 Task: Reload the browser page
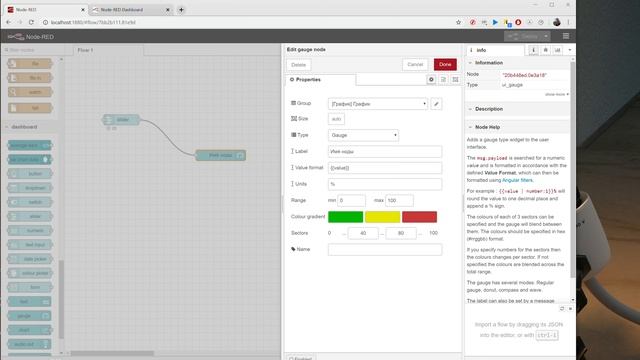click(x=31, y=22)
